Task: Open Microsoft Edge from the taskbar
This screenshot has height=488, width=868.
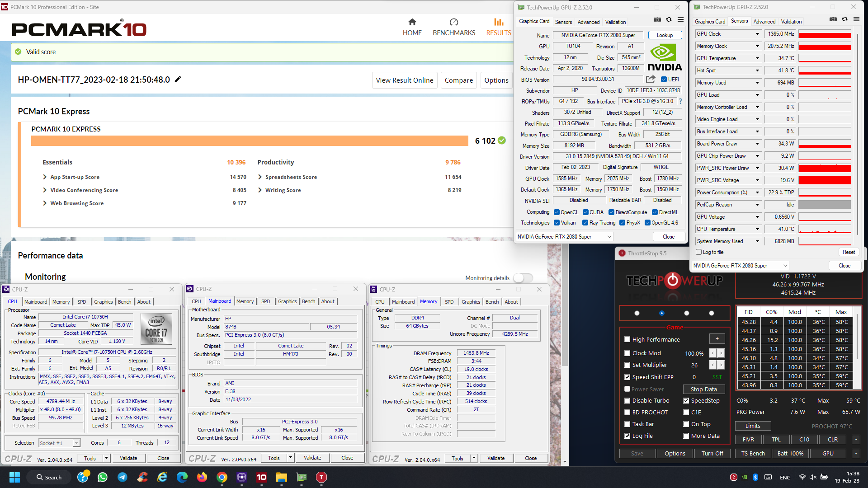Action: point(182,477)
